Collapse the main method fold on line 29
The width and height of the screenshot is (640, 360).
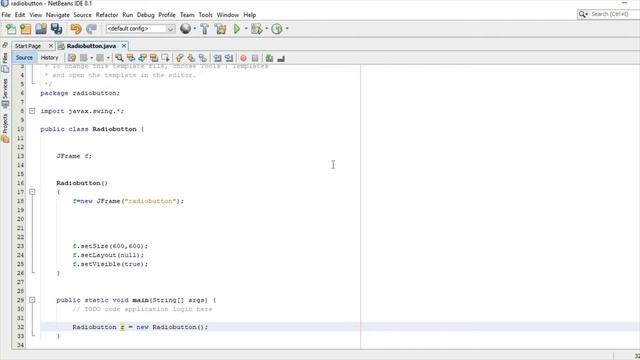[x=32, y=300]
